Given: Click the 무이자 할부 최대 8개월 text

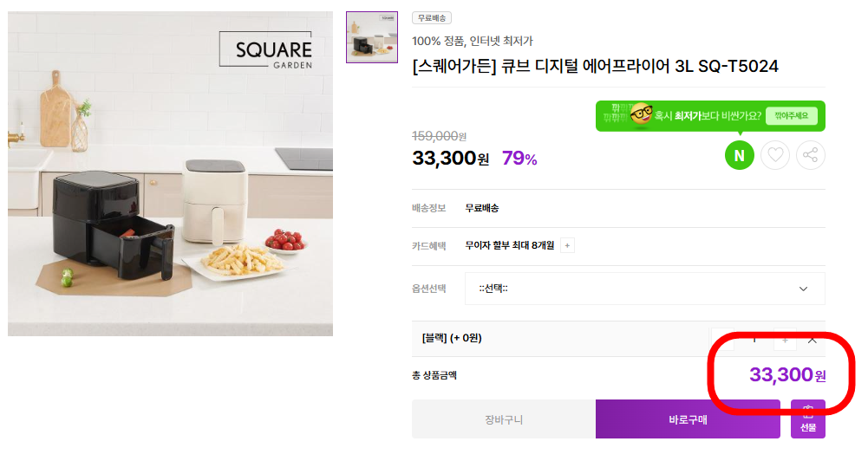Looking at the screenshot, I should point(508,245).
